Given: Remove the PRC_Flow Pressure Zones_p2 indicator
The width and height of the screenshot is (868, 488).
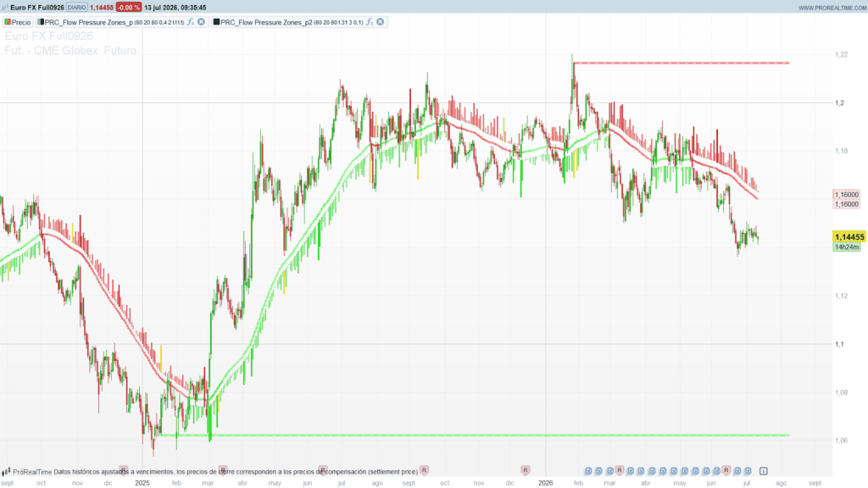Looking at the screenshot, I should tap(381, 22).
